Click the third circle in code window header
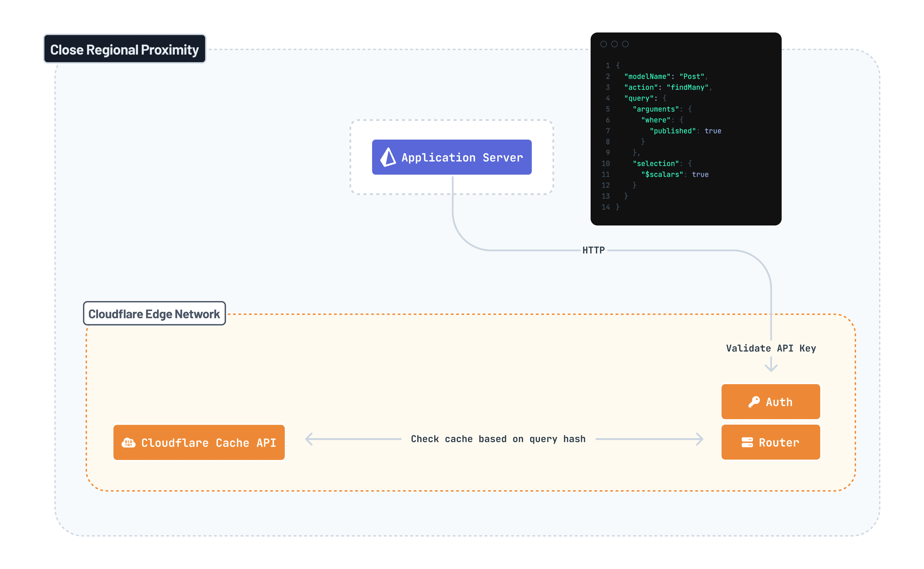The image size is (924, 569). 625,44
